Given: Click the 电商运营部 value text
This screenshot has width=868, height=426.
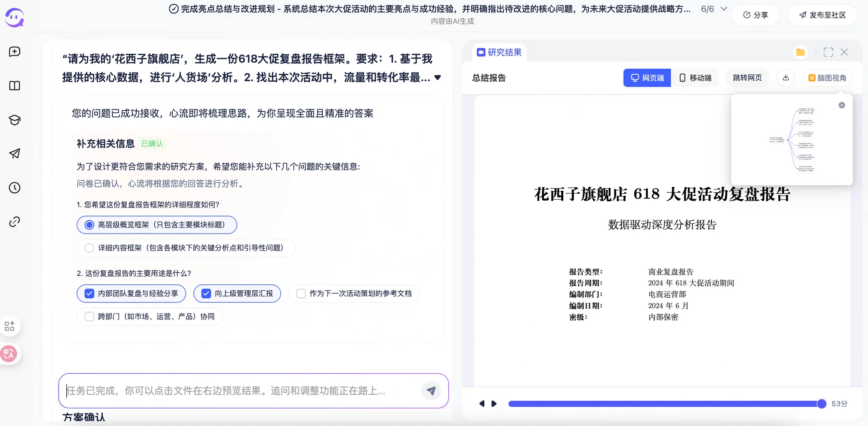Looking at the screenshot, I should coord(667,294).
